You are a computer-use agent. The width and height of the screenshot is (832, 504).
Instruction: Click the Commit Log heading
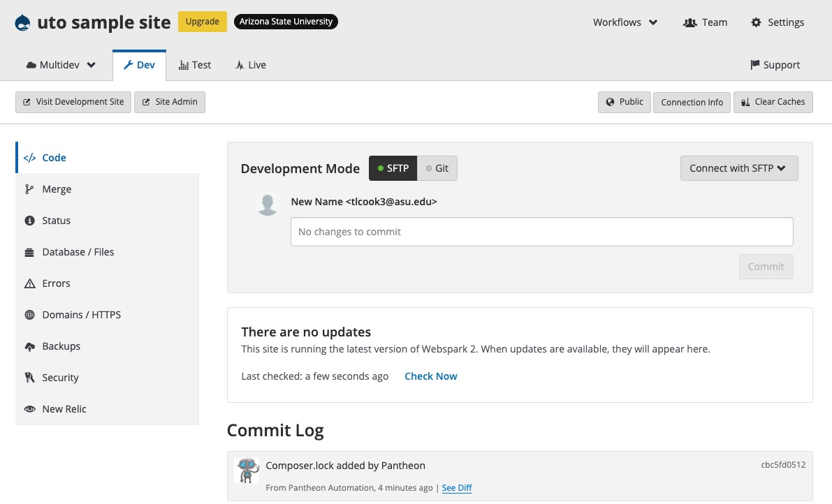[275, 430]
